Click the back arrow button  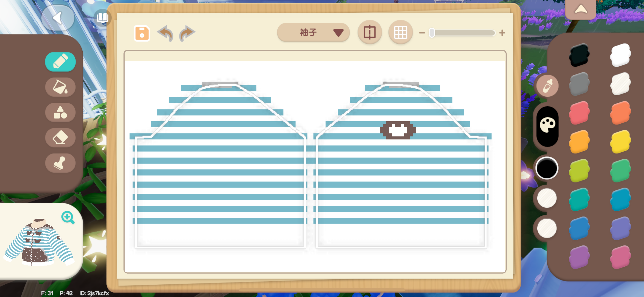58,18
